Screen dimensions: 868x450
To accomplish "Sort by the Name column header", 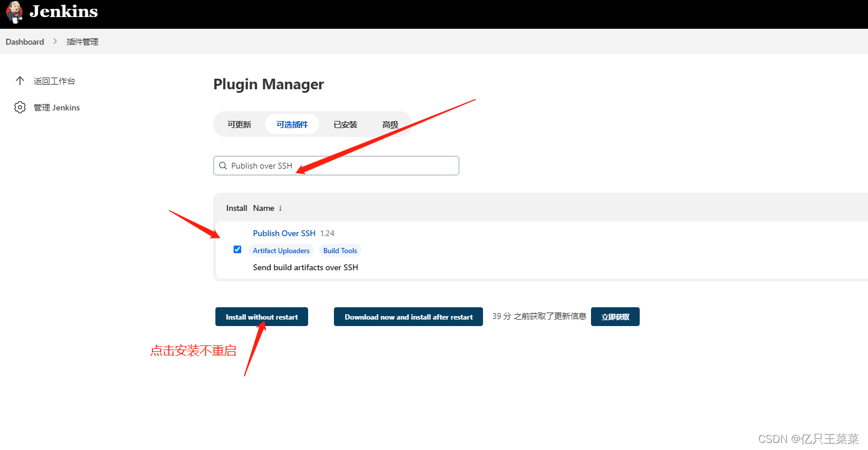I will [268, 208].
